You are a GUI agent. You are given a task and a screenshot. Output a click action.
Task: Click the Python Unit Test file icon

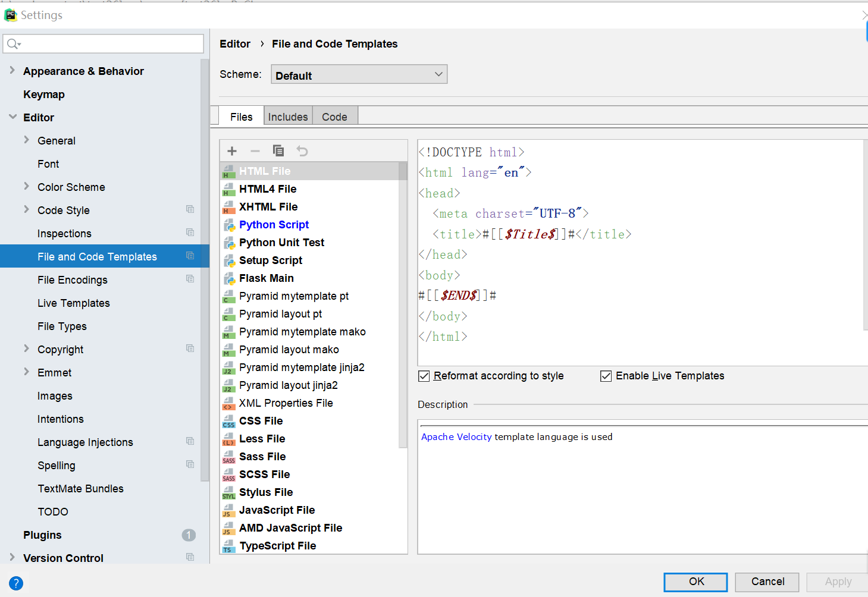pyautogui.click(x=229, y=243)
